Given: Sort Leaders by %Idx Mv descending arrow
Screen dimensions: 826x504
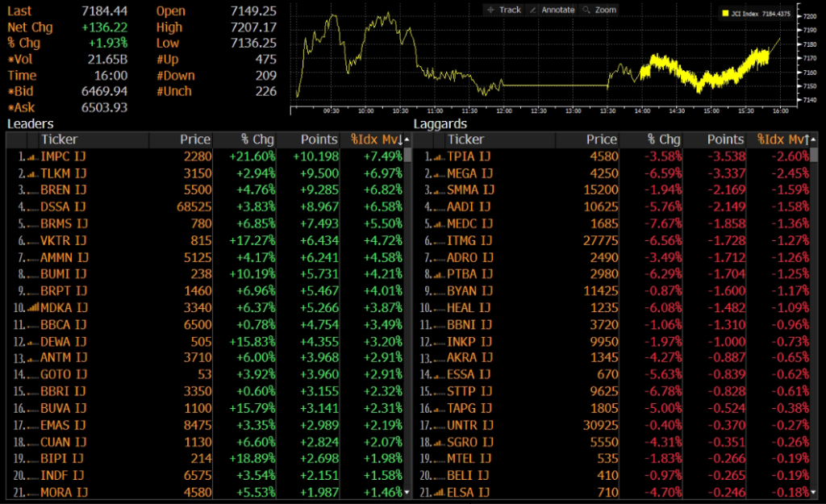Looking at the screenshot, I should click(405, 140).
